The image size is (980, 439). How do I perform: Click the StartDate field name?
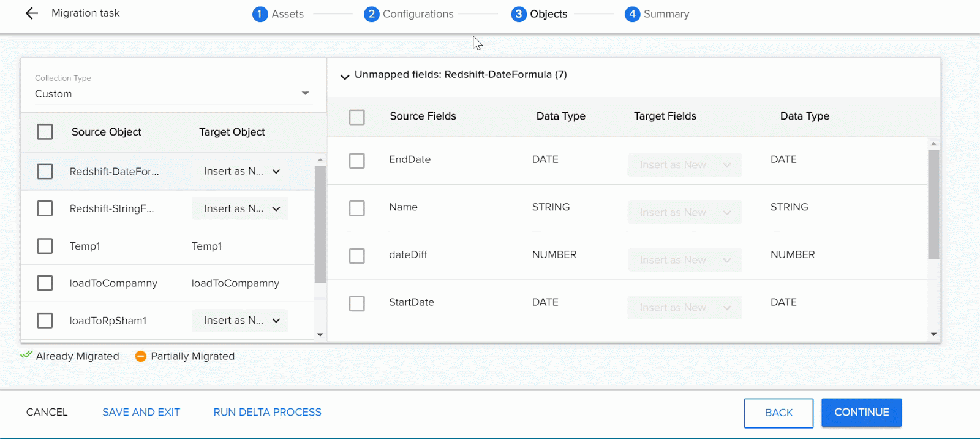click(411, 302)
